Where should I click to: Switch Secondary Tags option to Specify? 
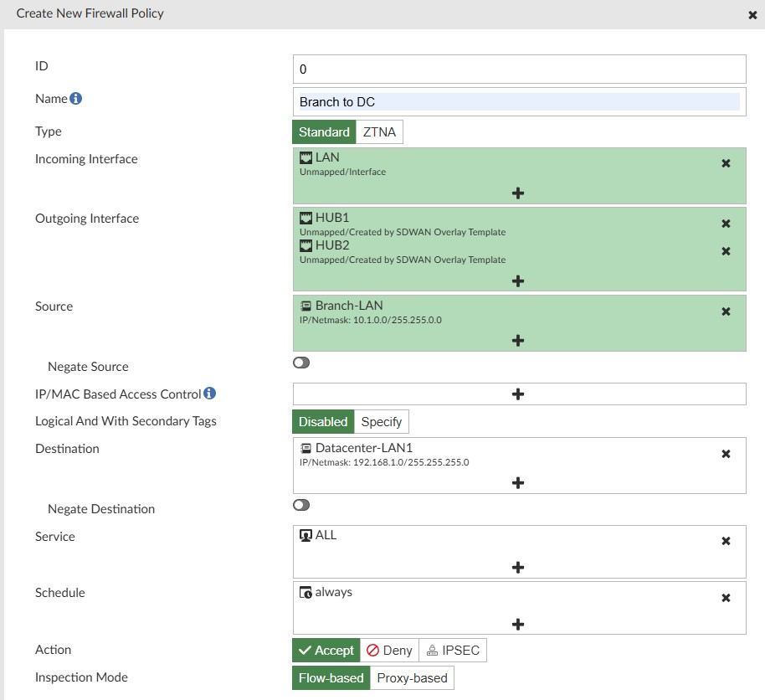tap(381, 422)
